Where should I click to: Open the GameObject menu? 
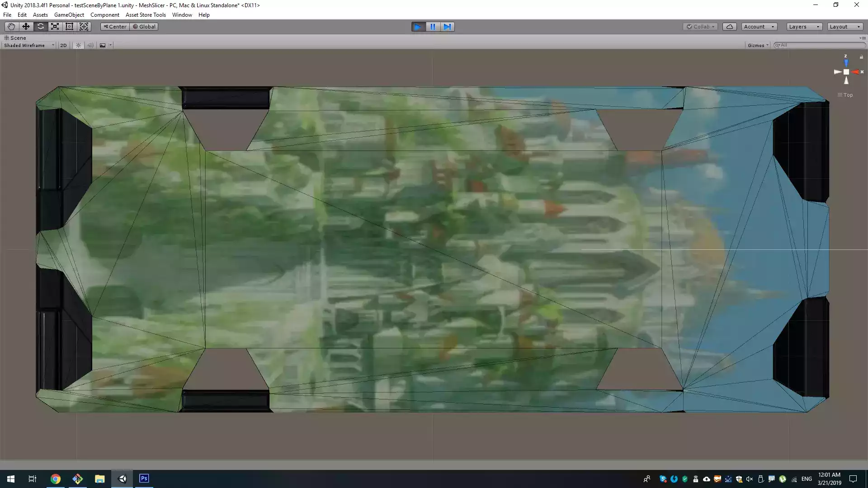(69, 15)
